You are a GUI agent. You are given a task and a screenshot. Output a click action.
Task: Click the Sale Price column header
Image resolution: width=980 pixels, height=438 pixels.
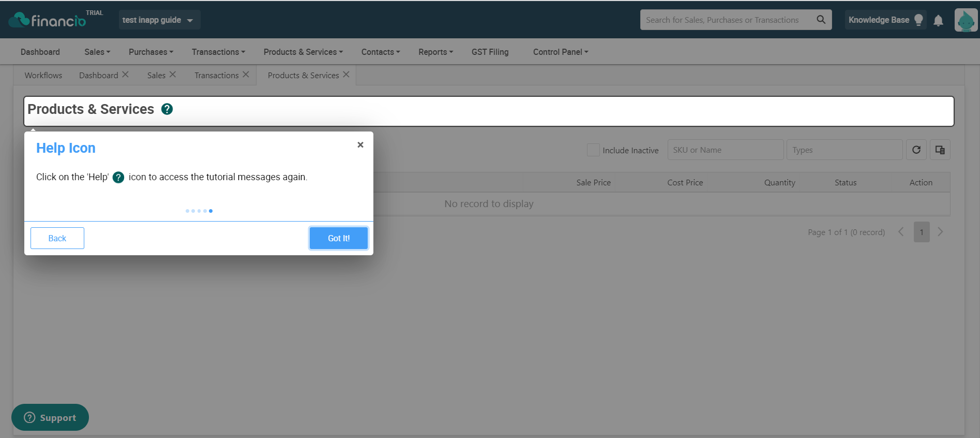593,182
